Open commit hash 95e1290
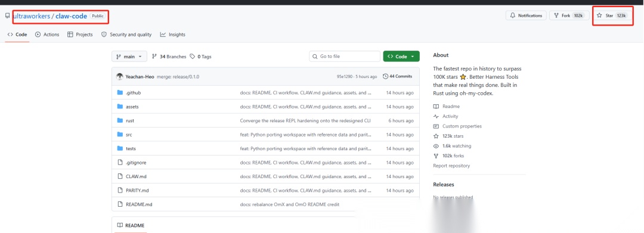 click(x=345, y=77)
